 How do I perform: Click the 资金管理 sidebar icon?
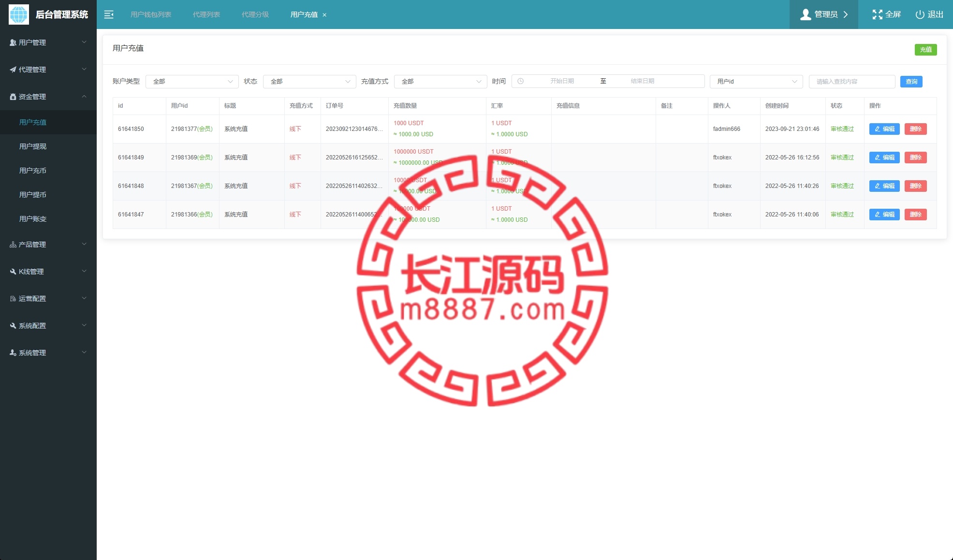[13, 97]
